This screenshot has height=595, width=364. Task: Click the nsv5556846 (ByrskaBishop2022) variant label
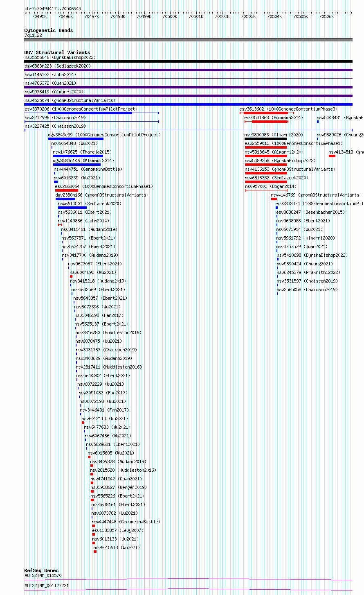[60, 57]
